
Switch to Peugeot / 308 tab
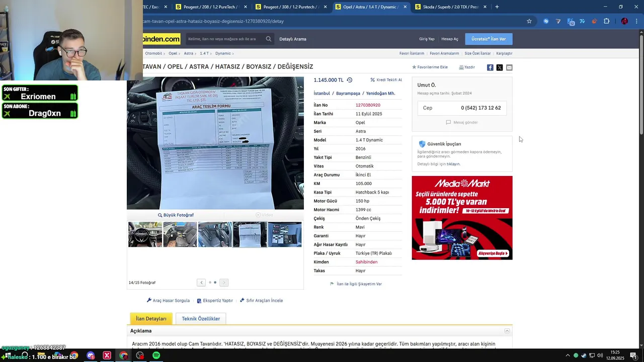coord(291,7)
